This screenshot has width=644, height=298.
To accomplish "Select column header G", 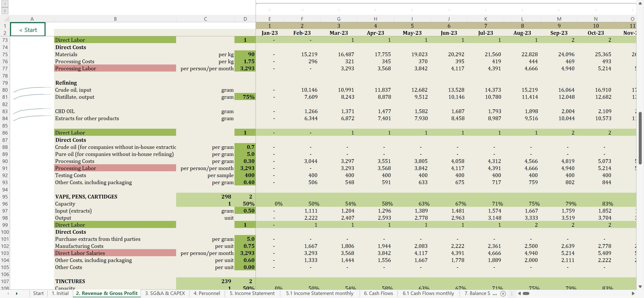I will click(339, 19).
